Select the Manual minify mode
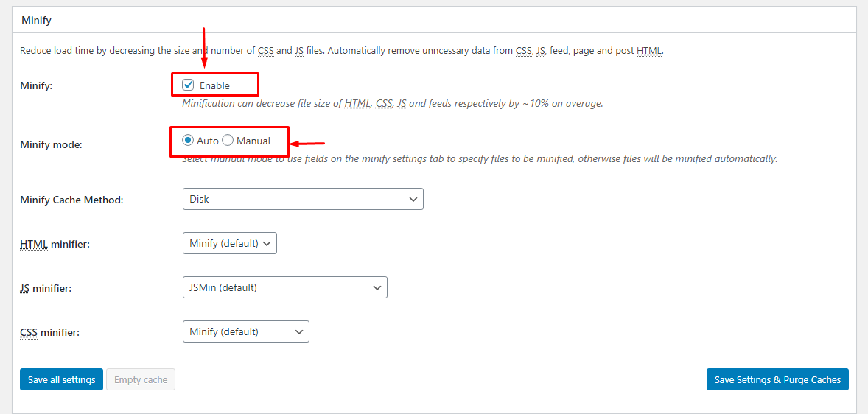Image resolution: width=868 pixels, height=414 pixels. click(x=228, y=140)
